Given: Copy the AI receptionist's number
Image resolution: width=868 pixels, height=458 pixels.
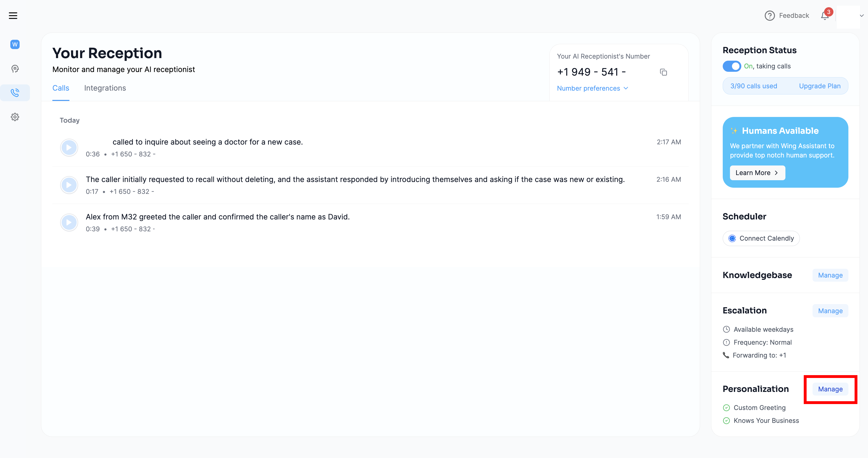Looking at the screenshot, I should point(663,72).
